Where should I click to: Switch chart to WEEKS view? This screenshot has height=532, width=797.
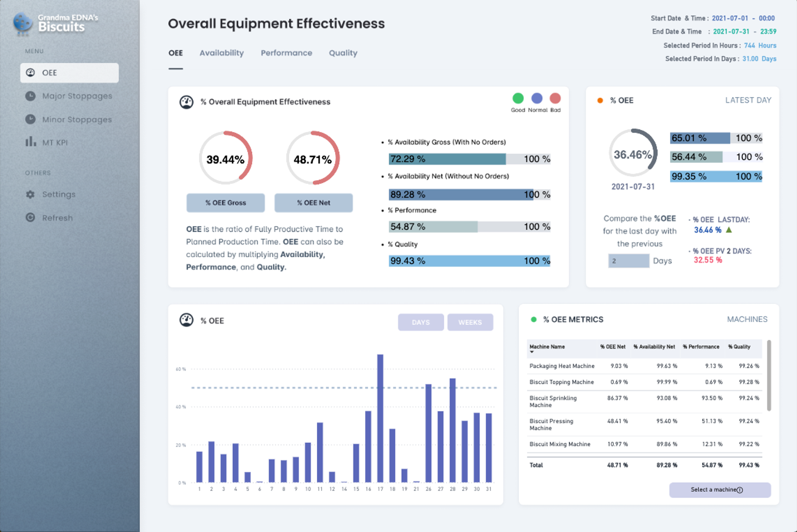coord(470,322)
